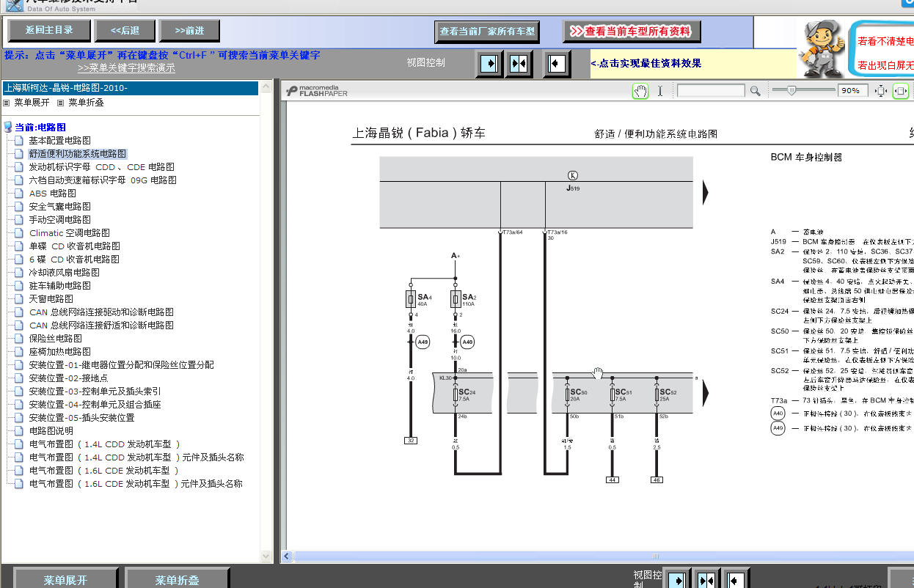Click the 上海晶锐 (Fabia) 轿车 document title
Screen dimensions: 914x588
point(419,133)
